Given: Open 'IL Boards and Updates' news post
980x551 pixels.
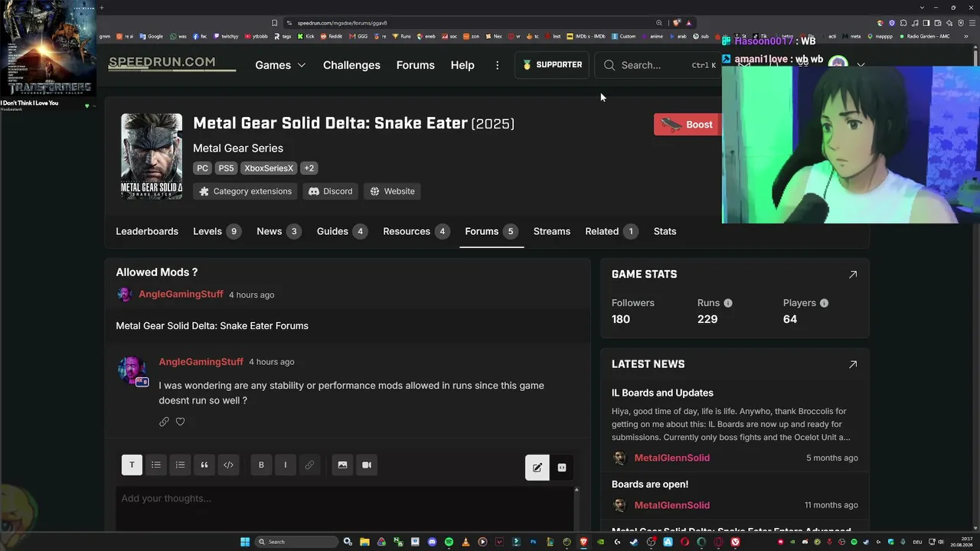Looking at the screenshot, I should [x=662, y=393].
